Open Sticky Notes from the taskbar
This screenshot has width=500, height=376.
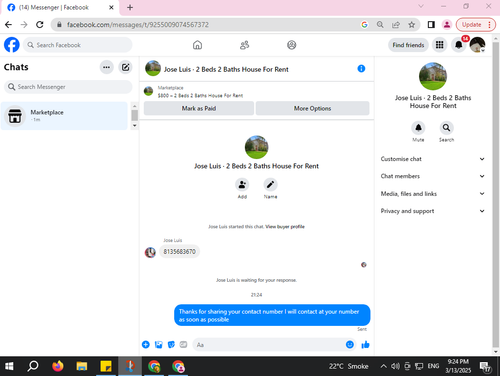click(x=106, y=366)
